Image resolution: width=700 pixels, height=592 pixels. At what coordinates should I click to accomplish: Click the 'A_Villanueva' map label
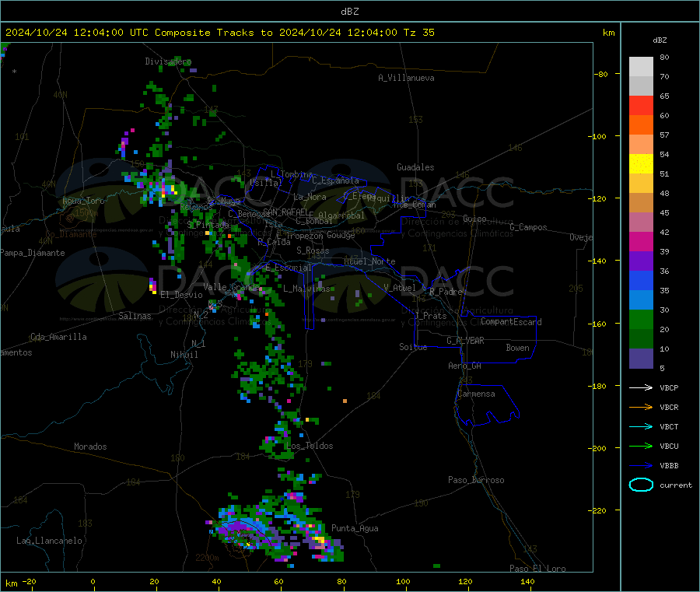coord(406,78)
